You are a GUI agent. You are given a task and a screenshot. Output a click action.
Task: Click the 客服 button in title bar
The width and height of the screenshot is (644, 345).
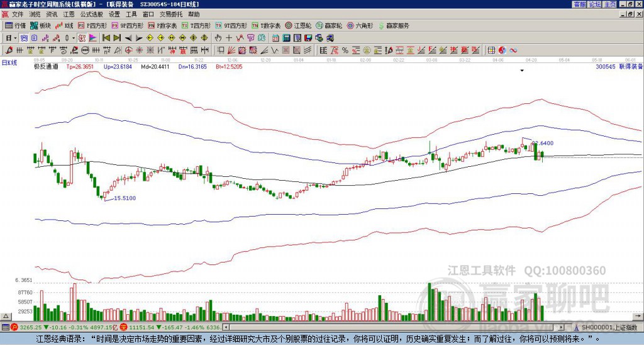(579, 4)
